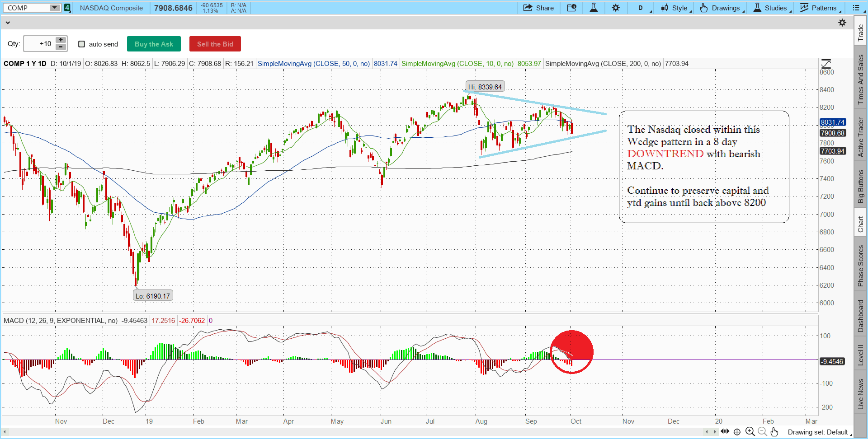Enable the auto send checkbox
The image size is (868, 439).
[x=82, y=44]
